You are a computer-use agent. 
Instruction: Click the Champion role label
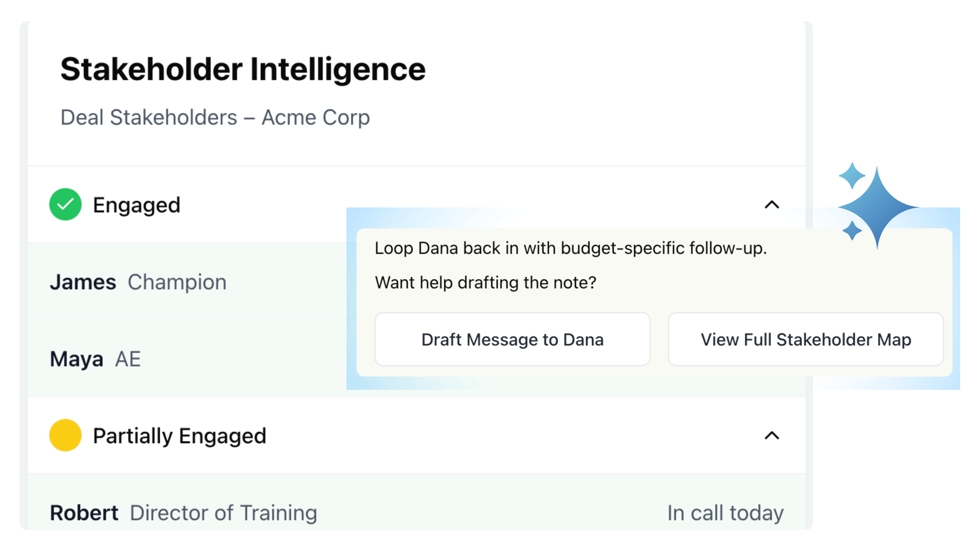click(x=177, y=282)
